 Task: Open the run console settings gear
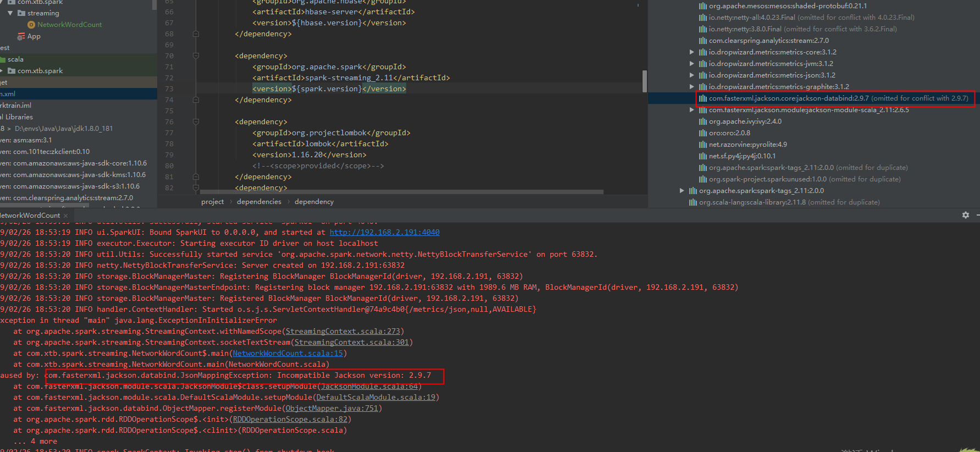click(966, 215)
